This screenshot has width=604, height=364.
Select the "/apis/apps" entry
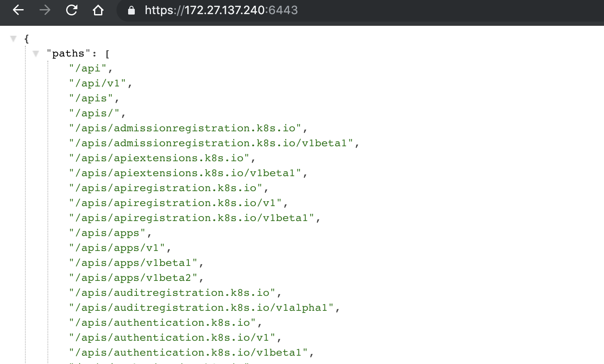click(107, 233)
